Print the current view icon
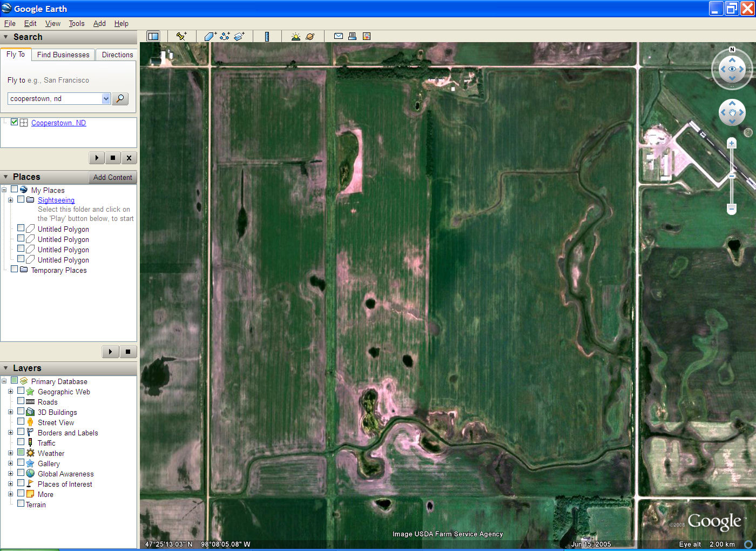 pos(352,36)
